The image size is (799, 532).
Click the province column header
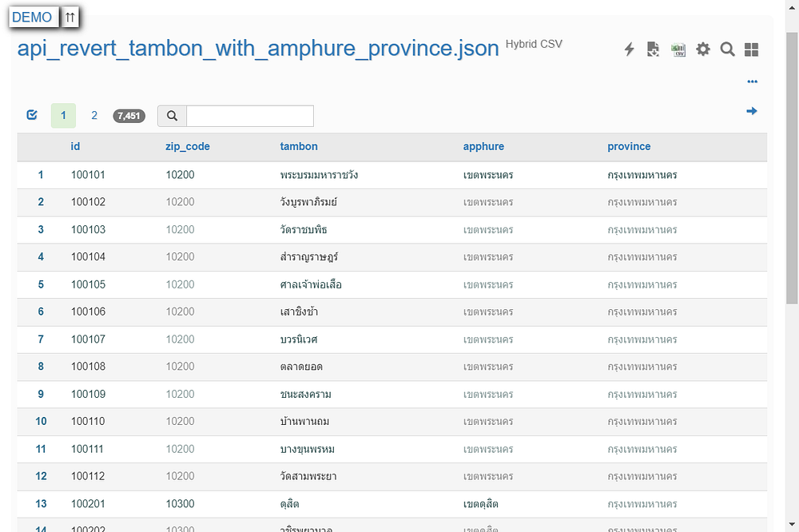pos(629,147)
